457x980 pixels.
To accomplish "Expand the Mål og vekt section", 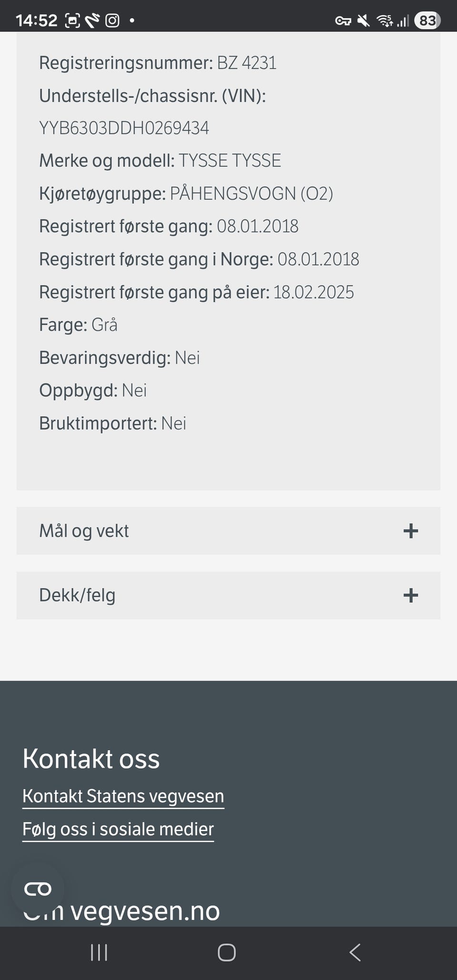I will tap(228, 531).
